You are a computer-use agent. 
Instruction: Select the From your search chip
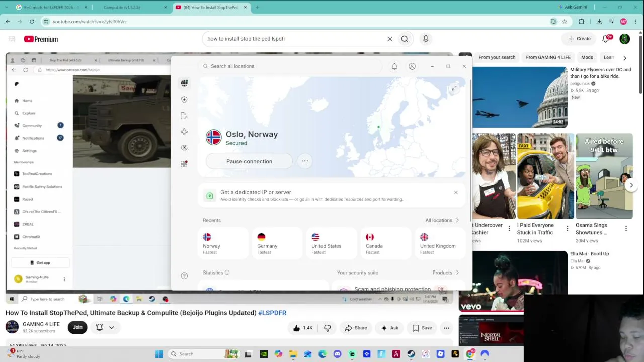(497, 57)
